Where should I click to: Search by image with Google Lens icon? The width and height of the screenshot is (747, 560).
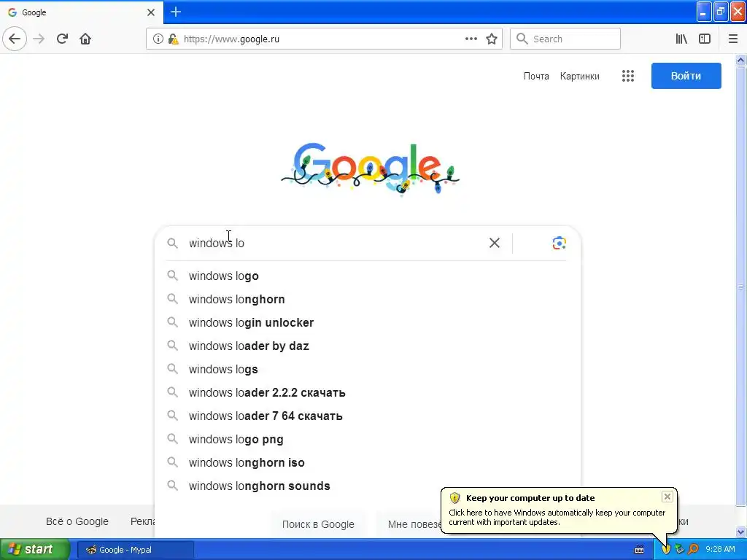(x=560, y=243)
